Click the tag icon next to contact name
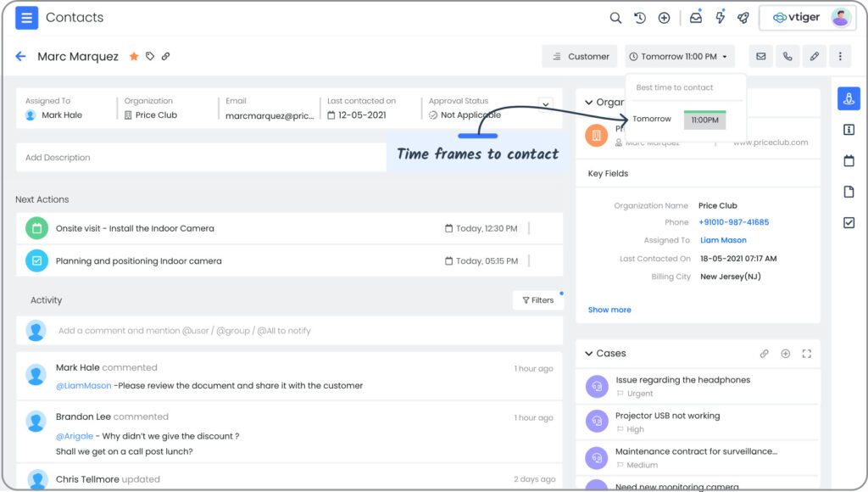The image size is (868, 492). 150,56
